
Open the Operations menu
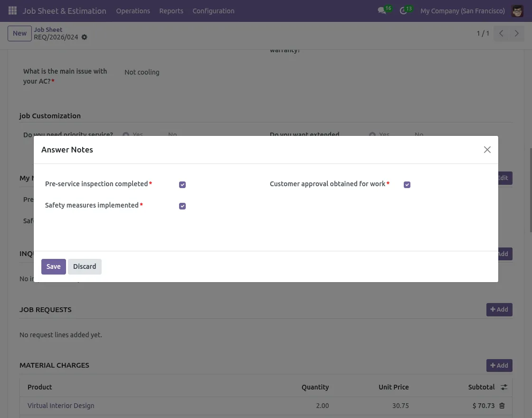click(133, 10)
